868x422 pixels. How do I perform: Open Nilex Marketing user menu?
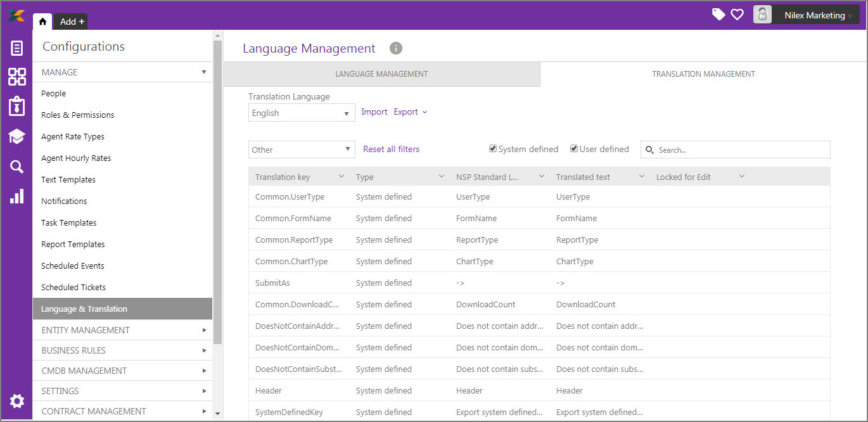(x=815, y=15)
